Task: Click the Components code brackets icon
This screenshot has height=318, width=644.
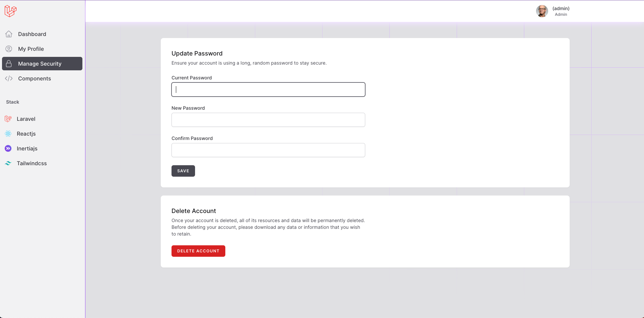Action: click(9, 78)
